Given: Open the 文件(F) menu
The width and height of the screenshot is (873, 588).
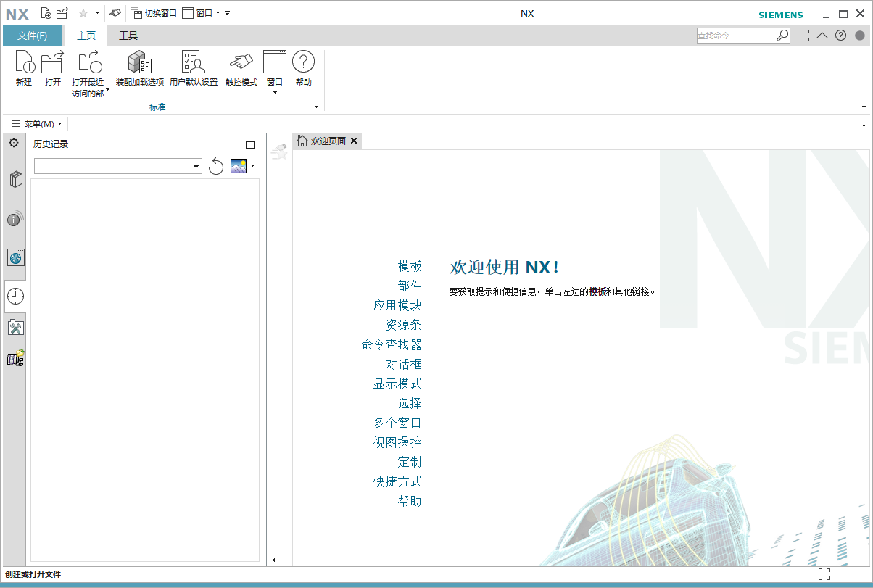Looking at the screenshot, I should tap(32, 36).
